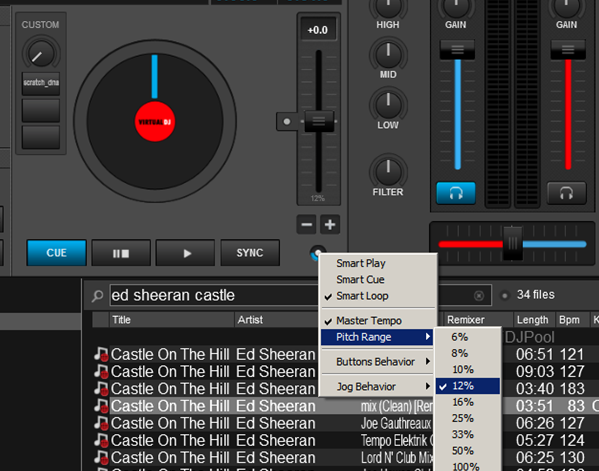Select the Castle On The Hill track 06:51
This screenshot has height=471, width=599.
346,354
